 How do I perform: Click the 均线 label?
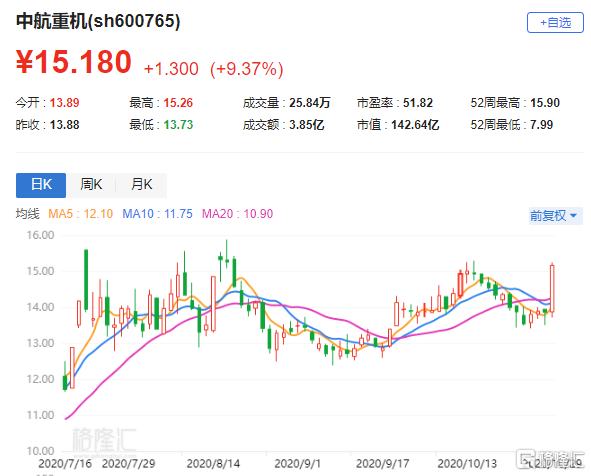click(28, 214)
